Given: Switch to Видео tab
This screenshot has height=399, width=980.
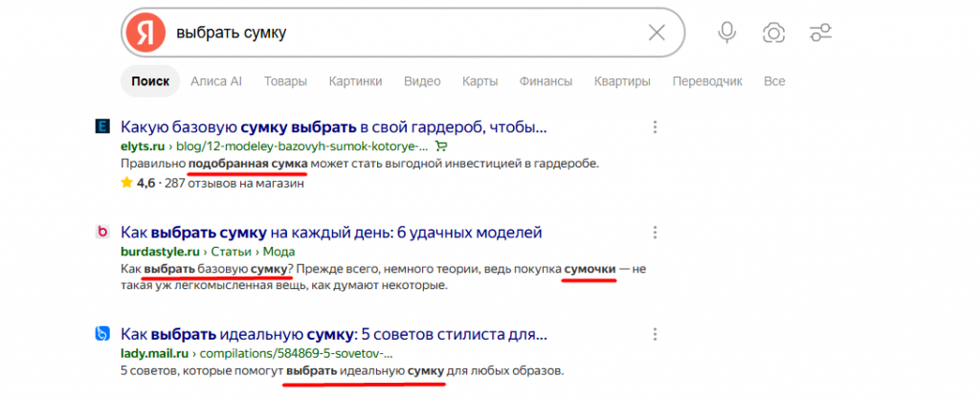Looking at the screenshot, I should (422, 81).
